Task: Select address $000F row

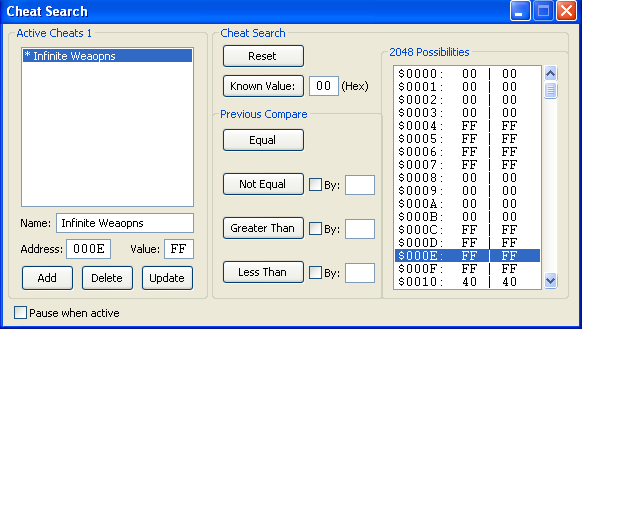Action: pos(467,269)
